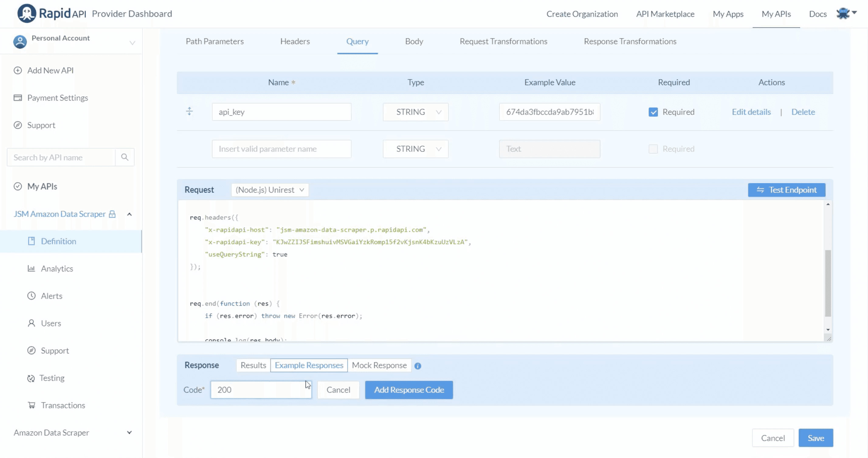Collapse the JSM Amazon Data Scraper section
868x458 pixels.
click(129, 214)
